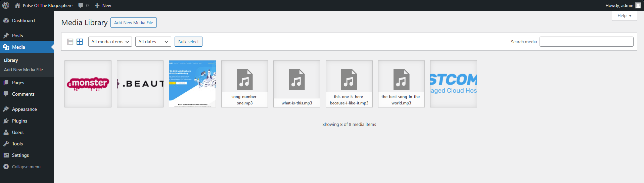Click the admin user avatar

pos(638,5)
